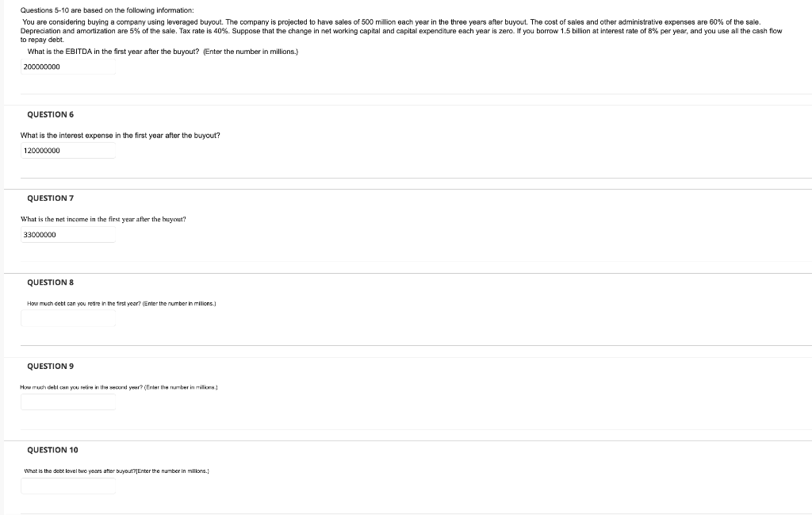Click the interest expense question prompt
The width and height of the screenshot is (812, 515).
pos(120,135)
